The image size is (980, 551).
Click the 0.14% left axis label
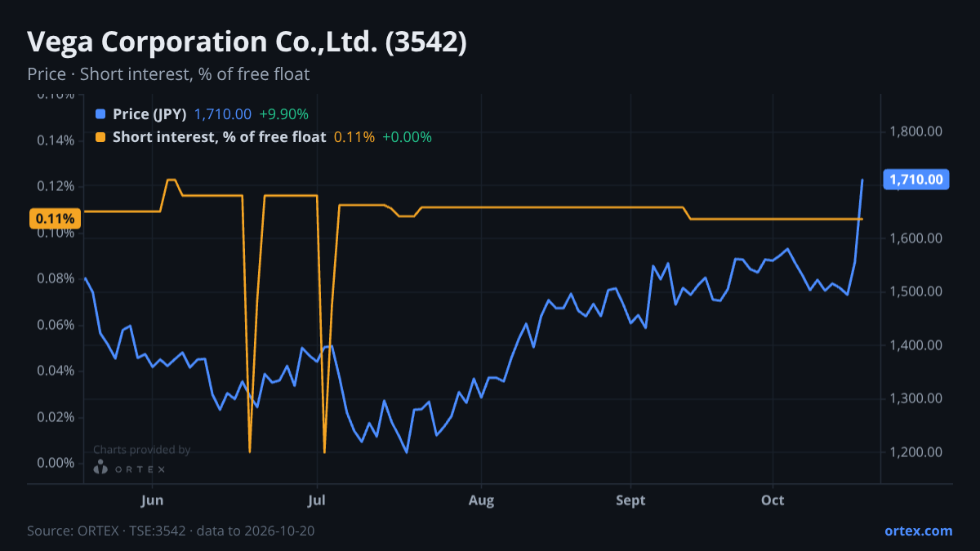click(x=55, y=140)
